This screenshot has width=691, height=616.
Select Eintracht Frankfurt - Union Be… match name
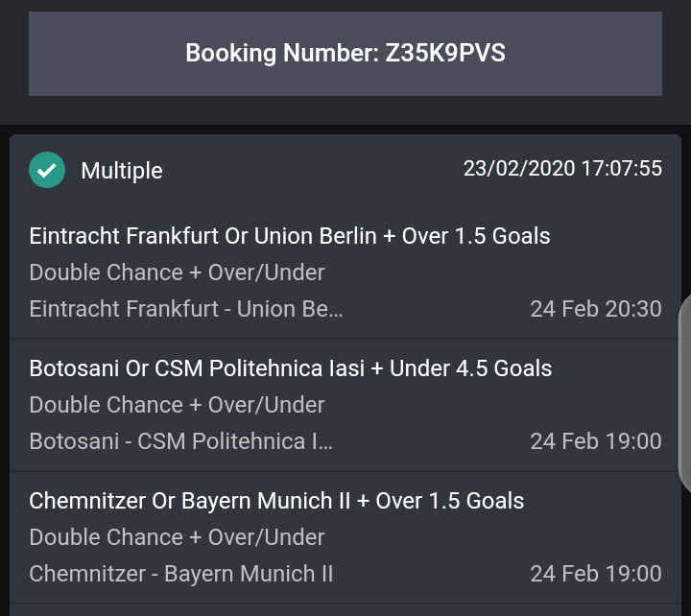[186, 309]
